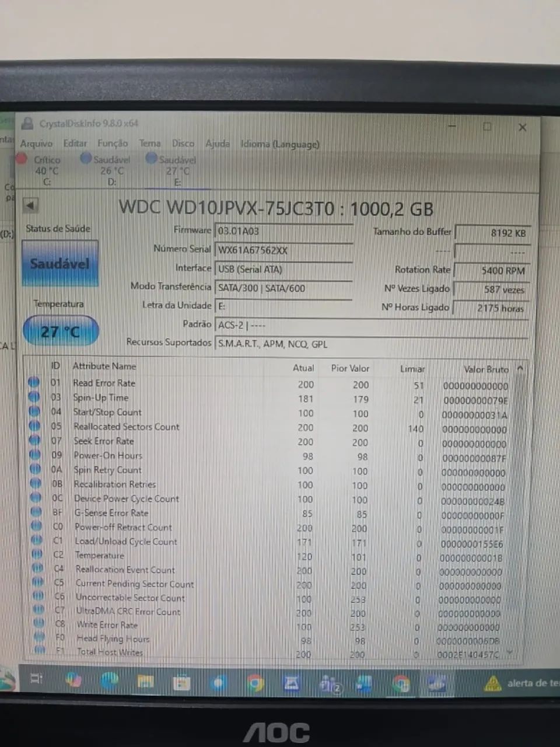
Task: Click status icon of Head Flying Hours row
Action: [x=40, y=637]
